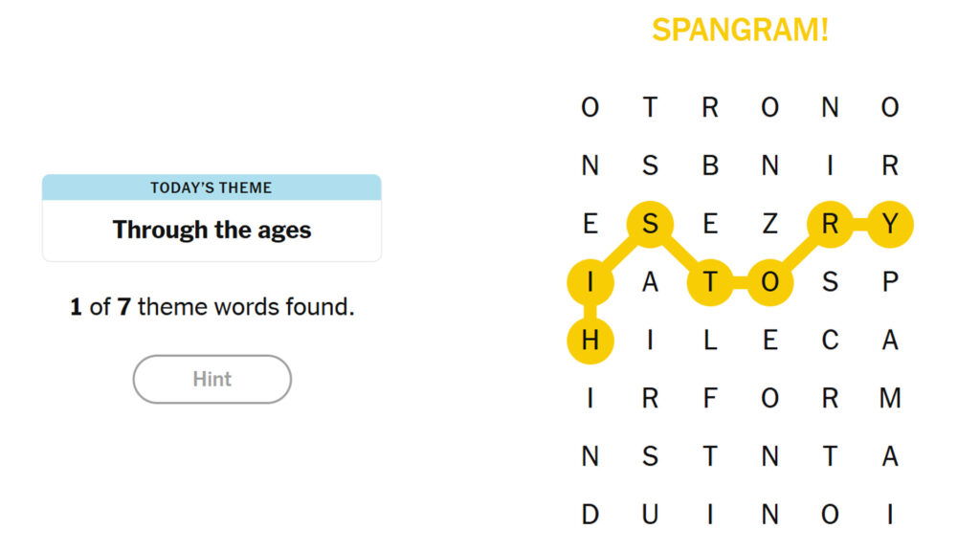Screen dimensions: 980x551
Task: Select the highlighted T in the spangram chain
Action: [712, 282]
